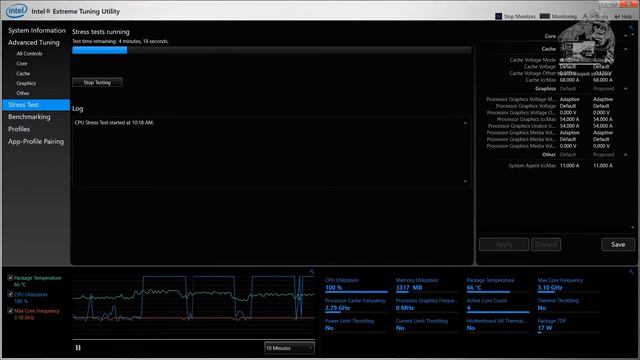Click the Motherboard VR Thermal readout
Viewport: 640px width, 360px height.
[498, 325]
